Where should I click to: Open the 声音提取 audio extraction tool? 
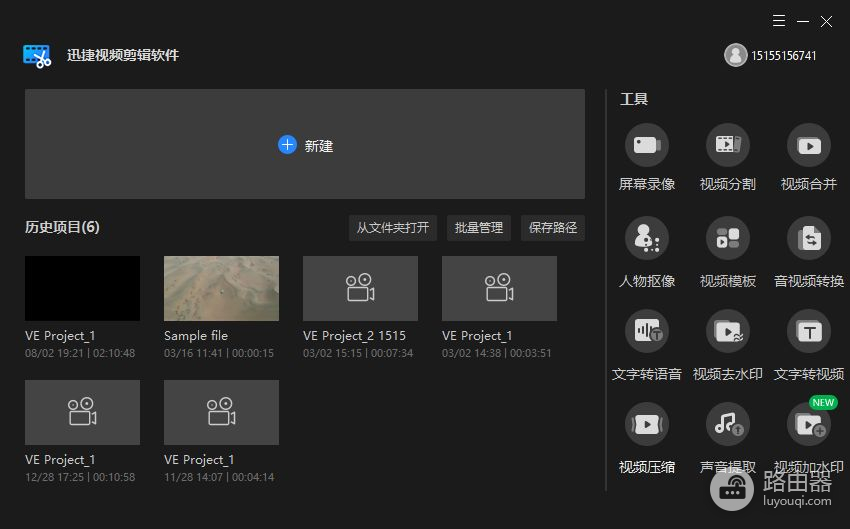pyautogui.click(x=727, y=424)
